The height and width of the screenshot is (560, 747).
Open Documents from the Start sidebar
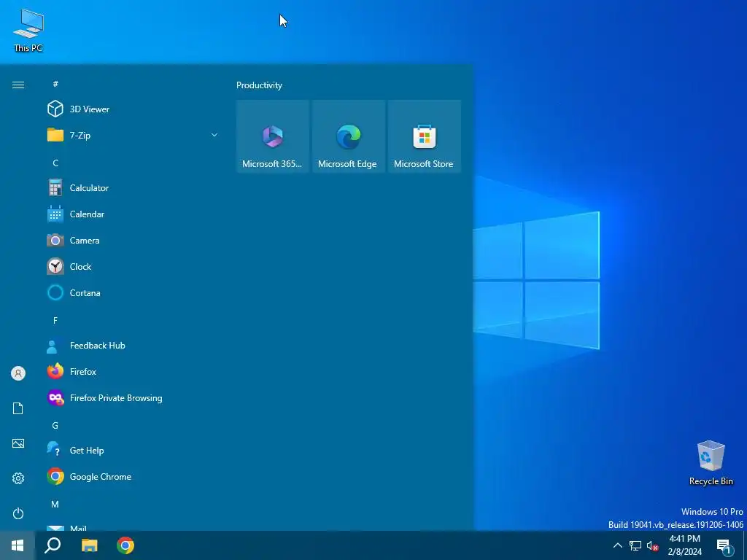click(18, 408)
